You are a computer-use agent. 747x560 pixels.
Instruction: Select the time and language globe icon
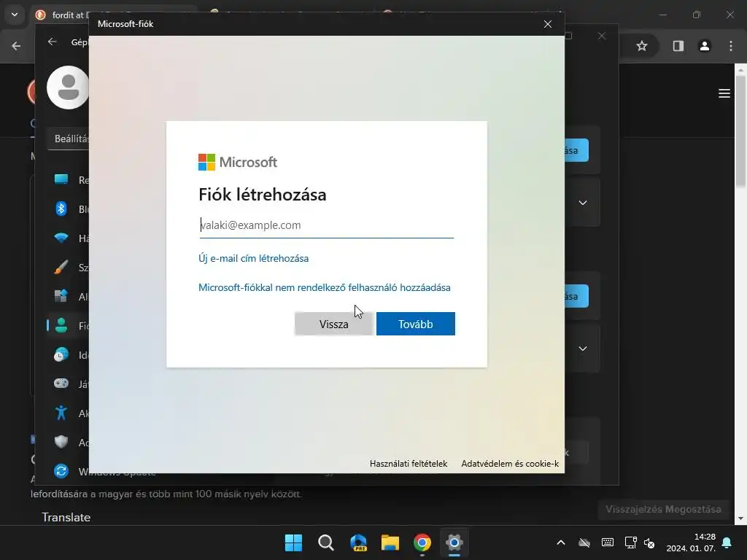pos(61,355)
